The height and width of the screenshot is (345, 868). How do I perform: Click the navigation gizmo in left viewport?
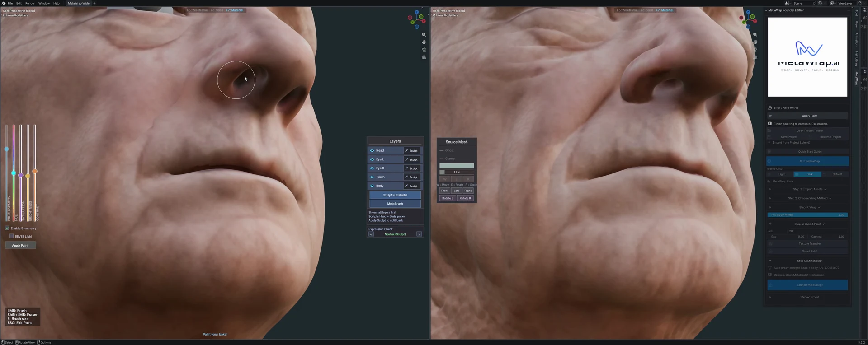416,19
